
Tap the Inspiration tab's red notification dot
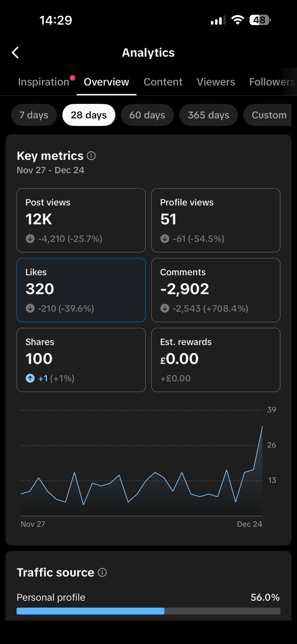click(x=72, y=78)
